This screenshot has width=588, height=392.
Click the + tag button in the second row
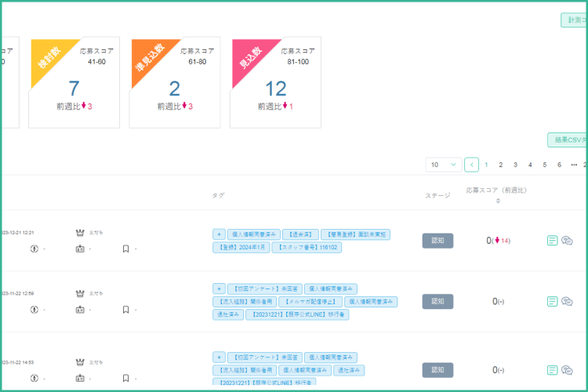[x=219, y=289]
